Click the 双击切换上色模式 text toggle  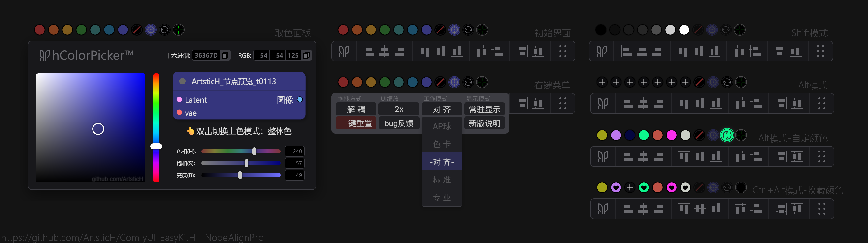(x=240, y=131)
